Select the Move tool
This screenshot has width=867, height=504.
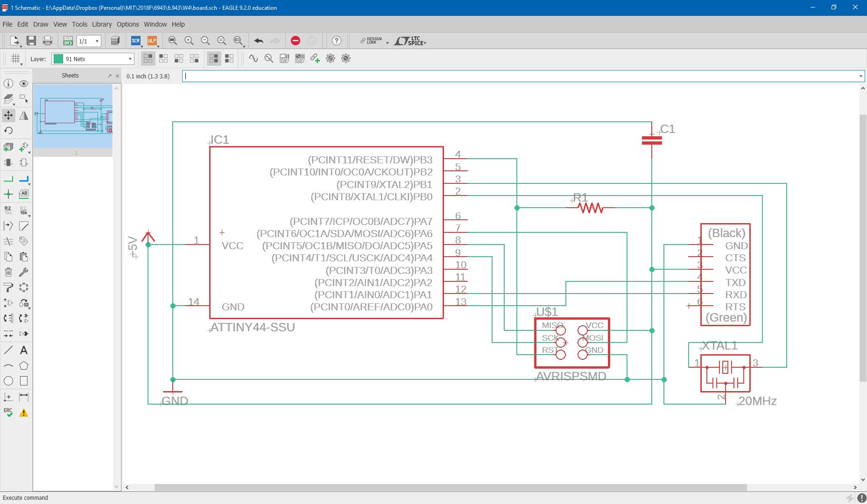[8, 115]
